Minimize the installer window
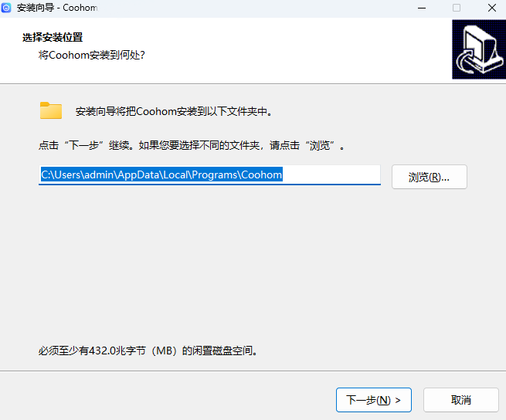Image resolution: width=506 pixels, height=420 pixels. click(x=422, y=8)
